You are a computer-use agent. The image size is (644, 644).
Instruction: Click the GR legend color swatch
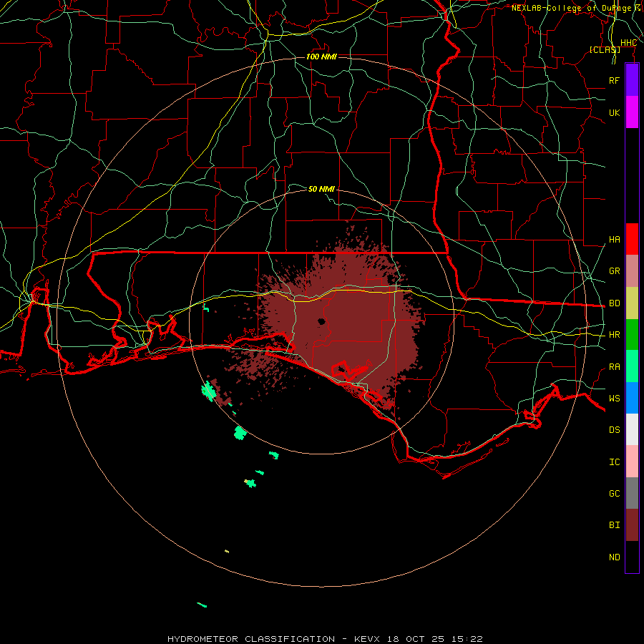click(632, 271)
